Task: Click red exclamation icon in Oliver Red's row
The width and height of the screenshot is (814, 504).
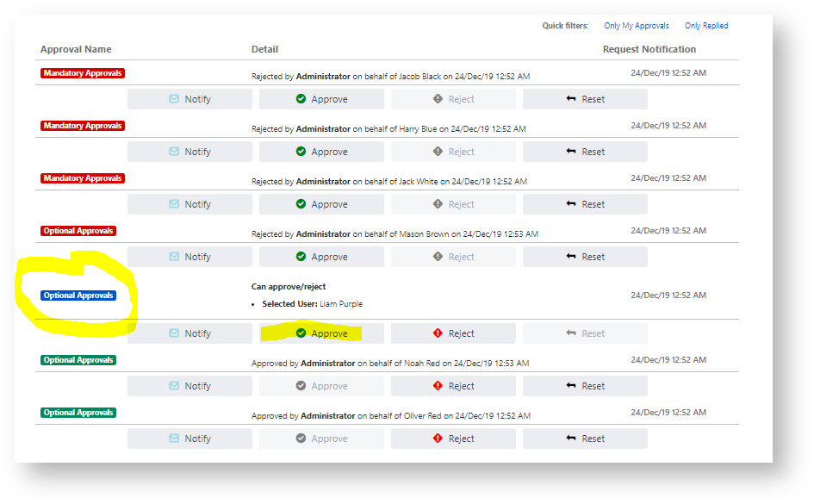Action: [x=438, y=439]
